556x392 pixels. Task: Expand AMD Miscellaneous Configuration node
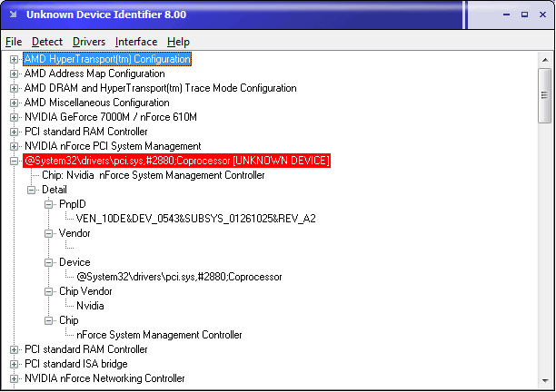[14, 103]
